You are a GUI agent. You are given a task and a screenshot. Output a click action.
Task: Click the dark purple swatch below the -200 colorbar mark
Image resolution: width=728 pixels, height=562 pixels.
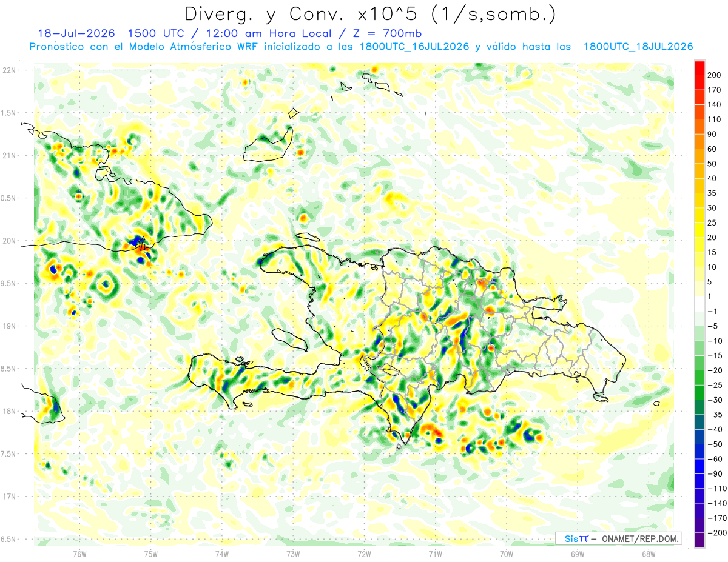699,540
